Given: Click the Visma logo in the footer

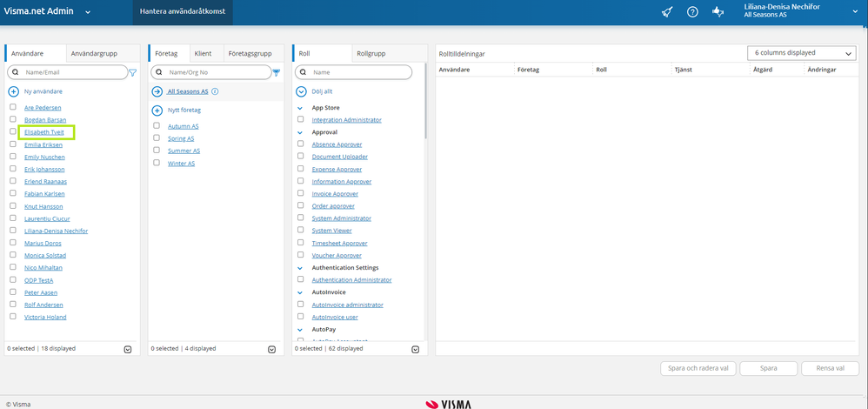Looking at the screenshot, I should pos(449,405).
